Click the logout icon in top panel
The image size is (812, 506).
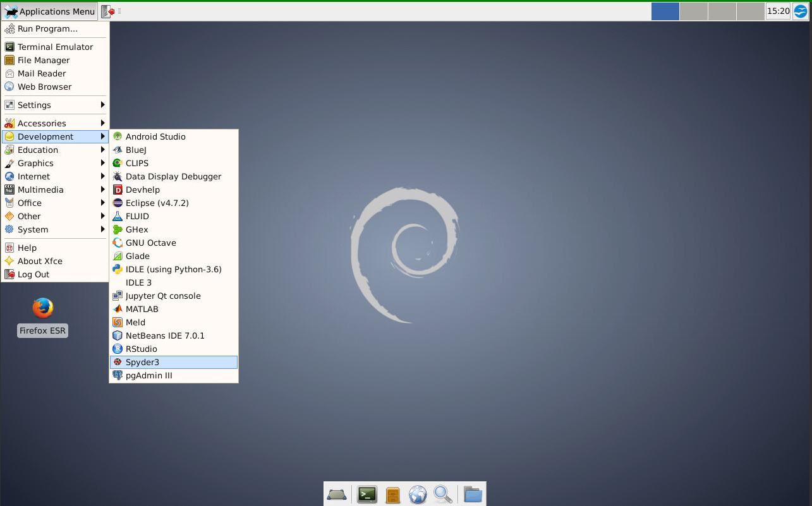point(108,11)
